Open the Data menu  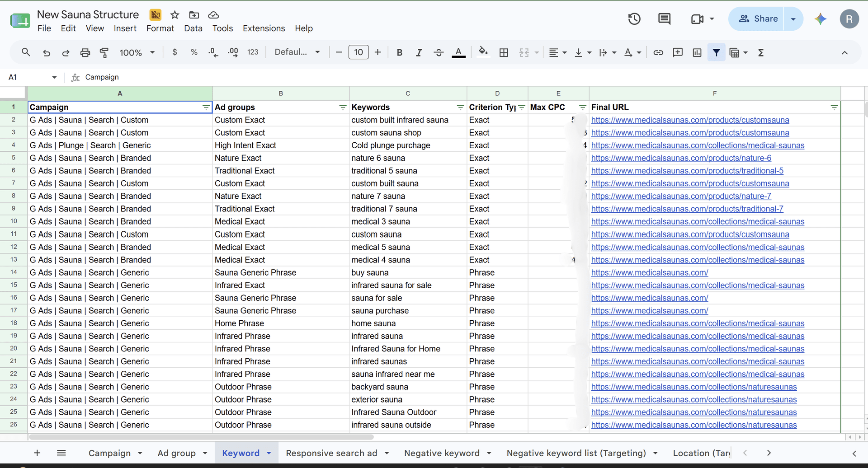193,28
